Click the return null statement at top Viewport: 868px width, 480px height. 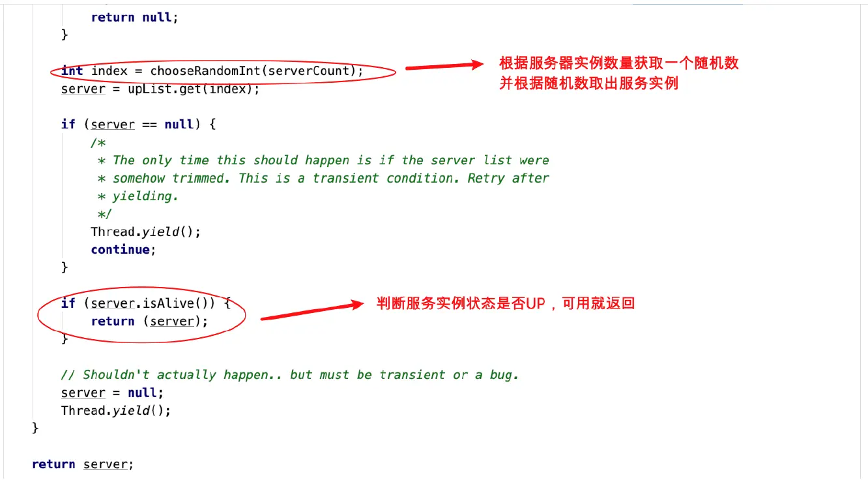(134, 18)
